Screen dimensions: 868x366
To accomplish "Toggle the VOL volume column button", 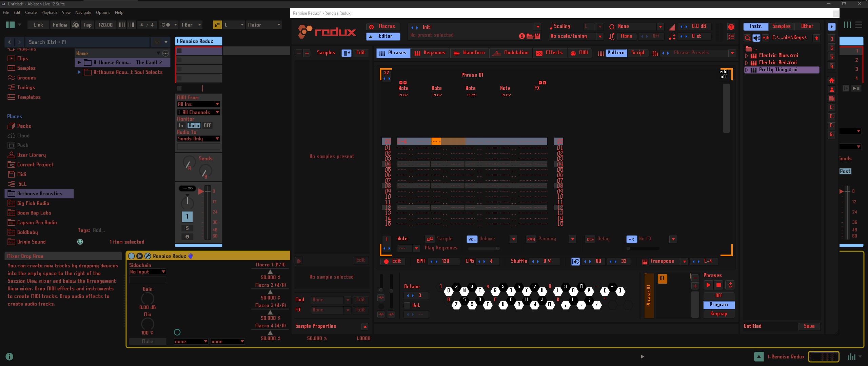I will tap(472, 239).
